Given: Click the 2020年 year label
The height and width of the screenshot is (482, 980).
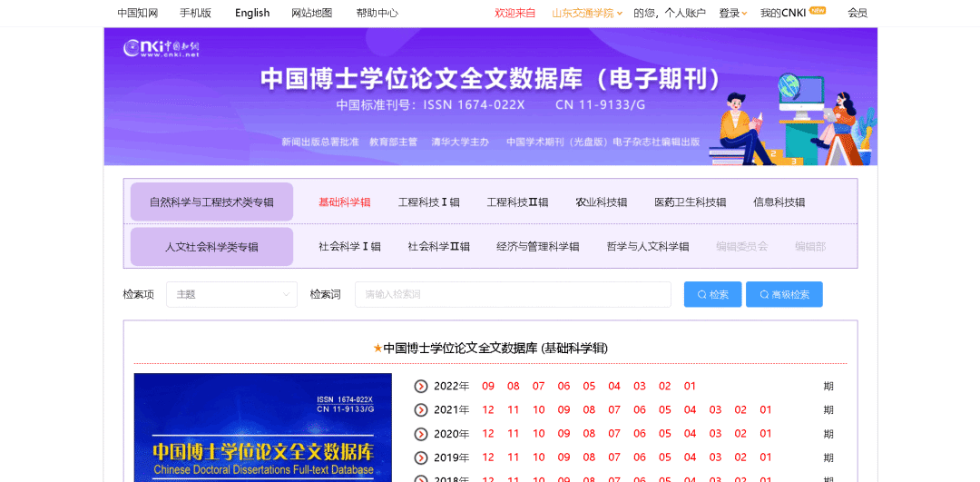Looking at the screenshot, I should coord(451,434).
